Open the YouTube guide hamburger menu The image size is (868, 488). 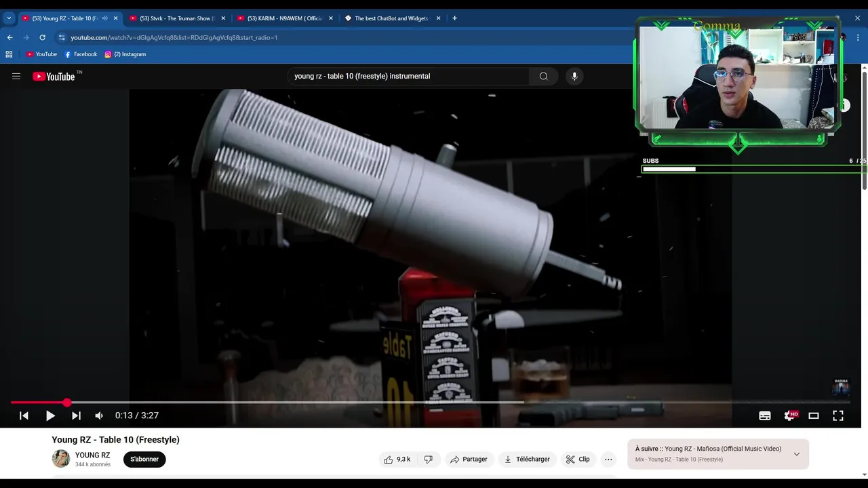[x=16, y=77]
